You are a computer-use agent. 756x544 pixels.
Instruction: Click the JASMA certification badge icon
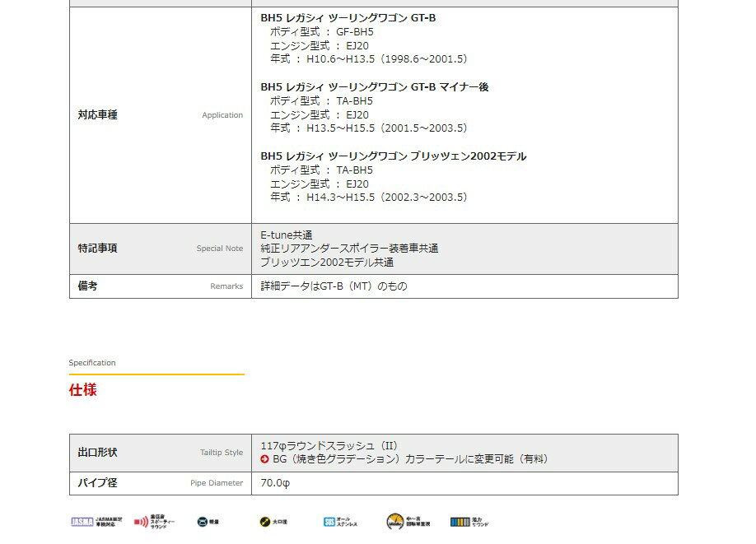82,522
